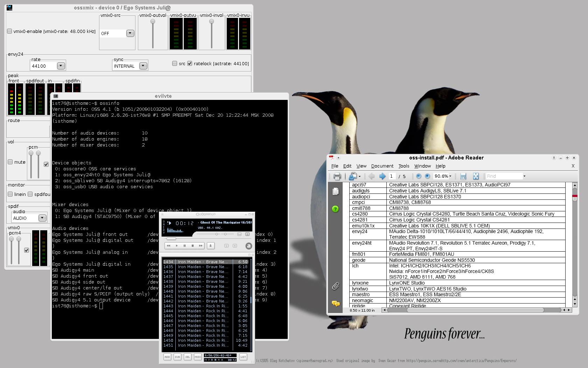Open the Attachments paperclip panel
This screenshot has width=588, height=368.
click(x=335, y=286)
